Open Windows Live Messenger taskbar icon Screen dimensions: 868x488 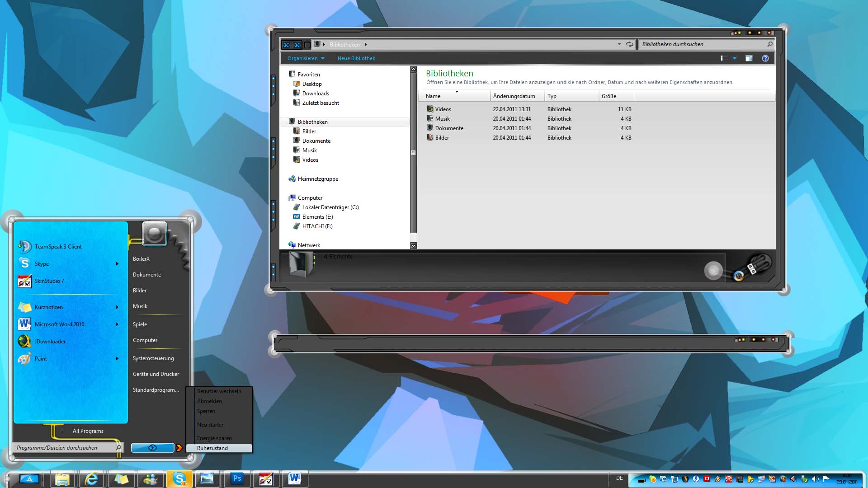click(150, 479)
